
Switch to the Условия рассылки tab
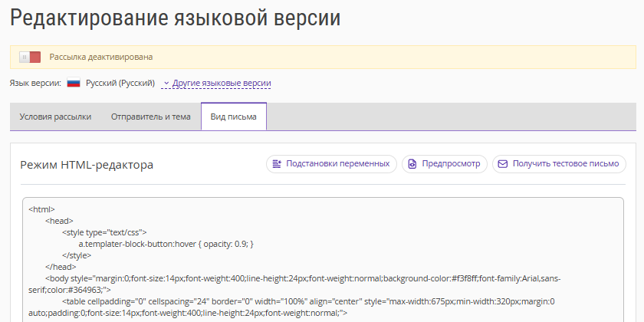coord(55,117)
